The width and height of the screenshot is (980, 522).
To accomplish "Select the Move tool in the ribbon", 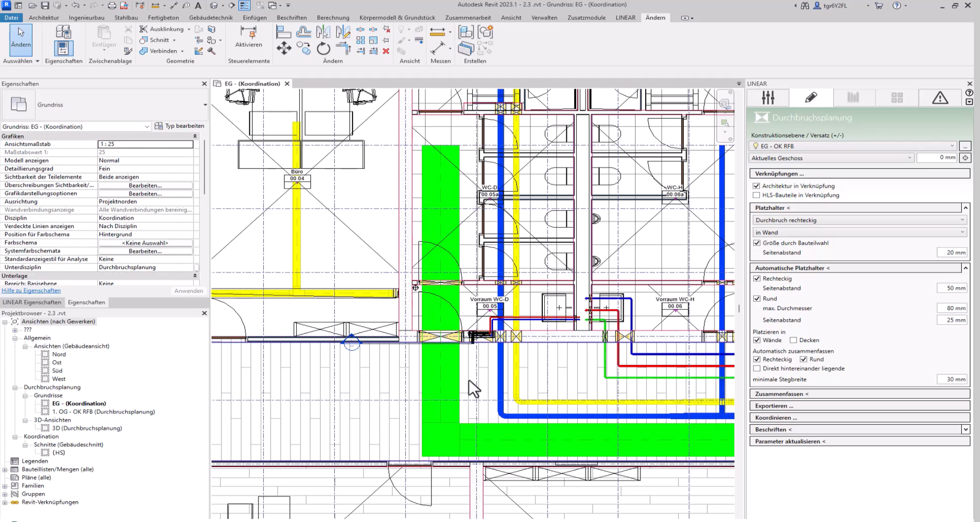I will pyautogui.click(x=284, y=49).
